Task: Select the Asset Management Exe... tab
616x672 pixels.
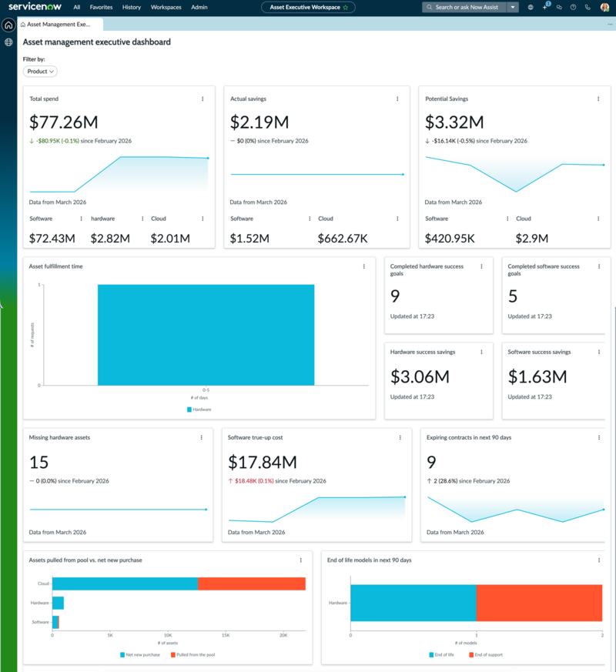Action: 59,25
